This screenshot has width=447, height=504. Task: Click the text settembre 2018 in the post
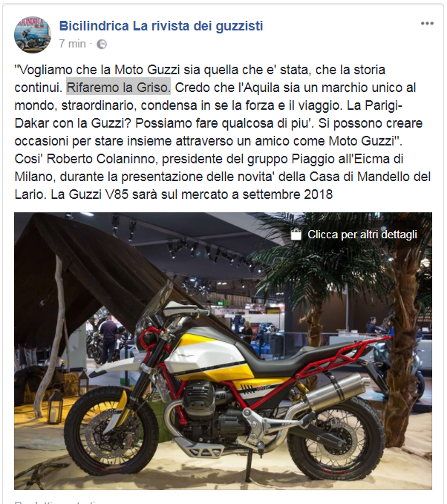pyautogui.click(x=287, y=194)
